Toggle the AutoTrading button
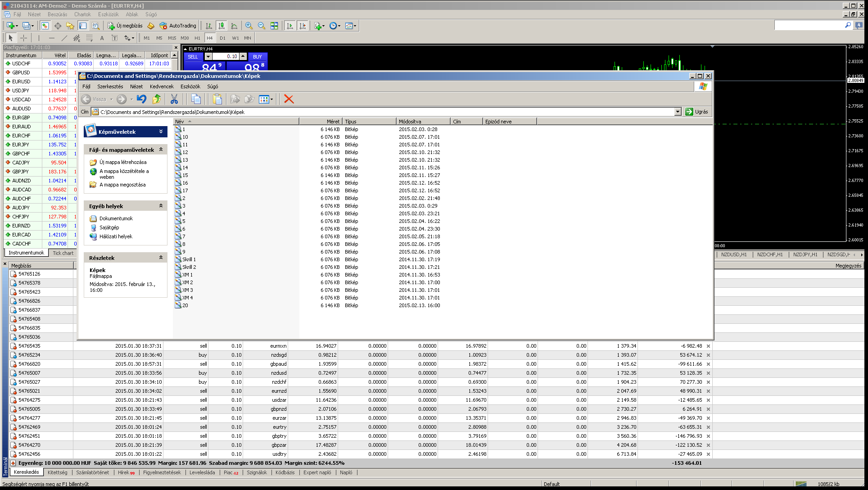 click(178, 26)
